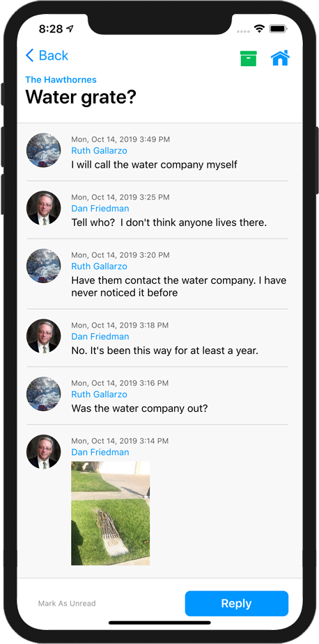Tap Mark As Unread

pyautogui.click(x=67, y=604)
